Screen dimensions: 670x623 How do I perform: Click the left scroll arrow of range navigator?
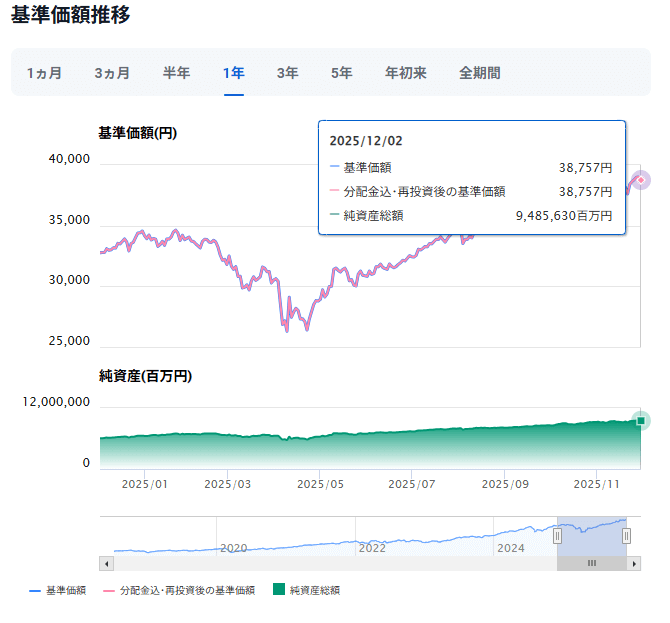pos(106,564)
